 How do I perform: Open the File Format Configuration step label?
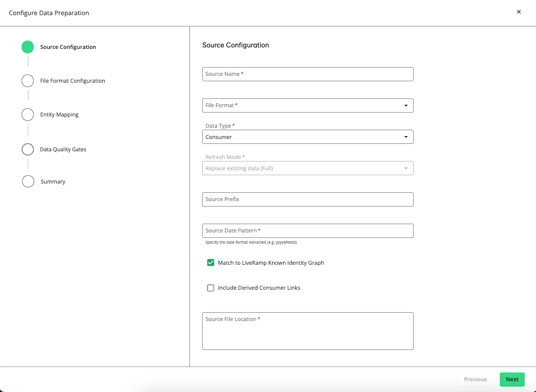tap(72, 81)
